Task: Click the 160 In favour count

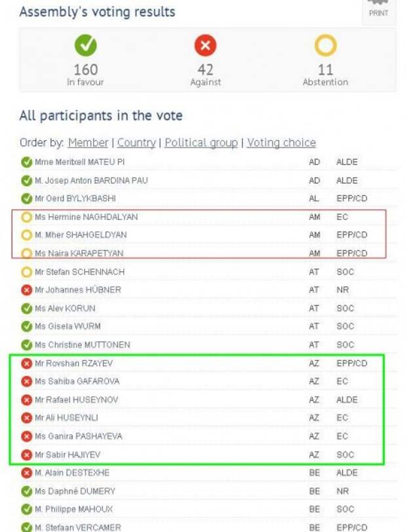Action: 86,70
